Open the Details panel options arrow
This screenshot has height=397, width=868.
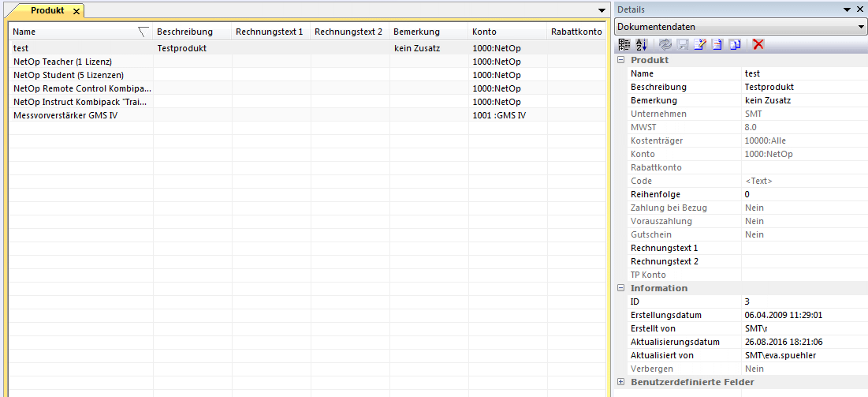coord(847,9)
